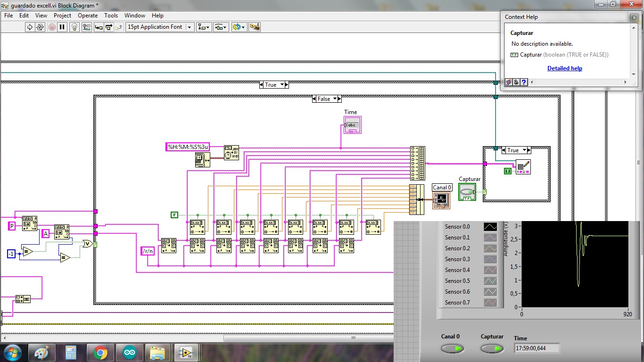644x362 pixels.
Task: Open the File menu
Action: coord(8,16)
